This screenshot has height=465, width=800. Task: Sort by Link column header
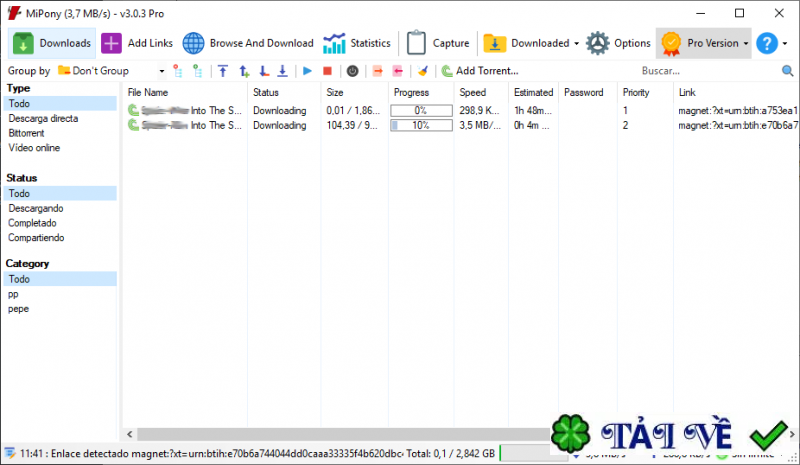736,92
